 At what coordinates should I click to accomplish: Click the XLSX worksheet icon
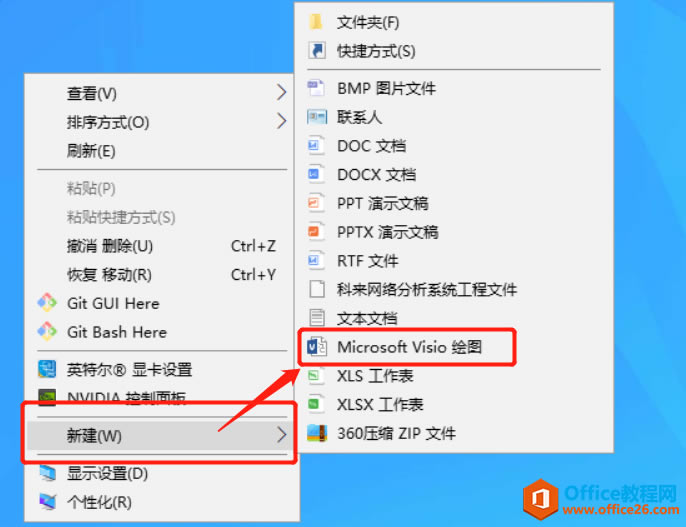316,404
